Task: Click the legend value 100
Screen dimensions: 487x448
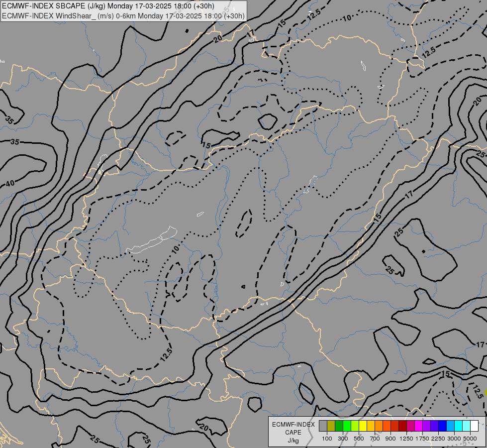Action: [x=327, y=439]
